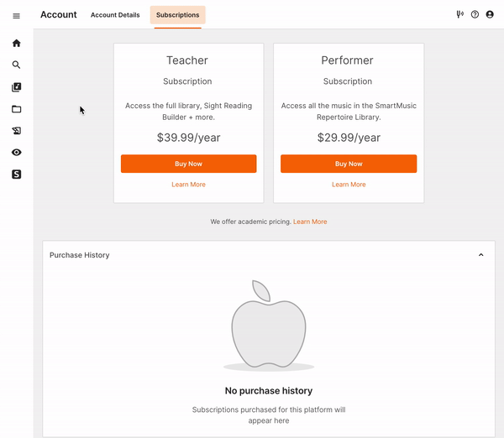The width and height of the screenshot is (504, 438).
Task: Open academic pricing Learn More link
Action: (x=310, y=222)
